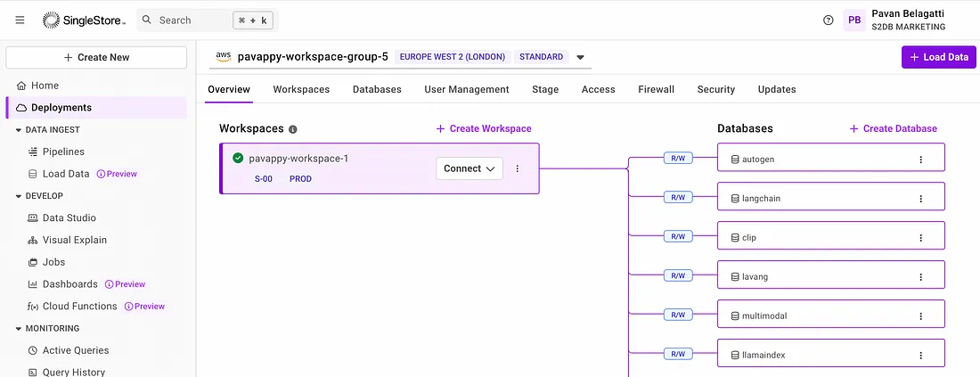Open kebab menu for clip database
This screenshot has height=377, width=980.
point(920,238)
